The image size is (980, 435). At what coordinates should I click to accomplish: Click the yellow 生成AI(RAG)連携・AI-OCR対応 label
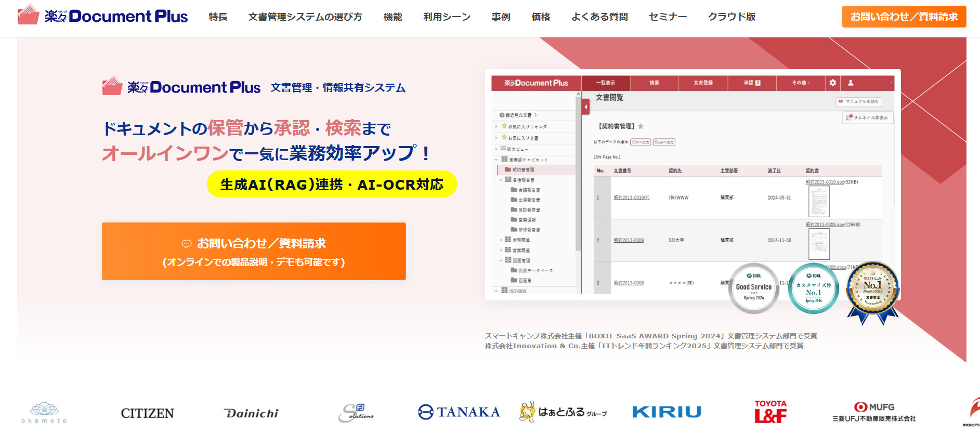click(332, 184)
